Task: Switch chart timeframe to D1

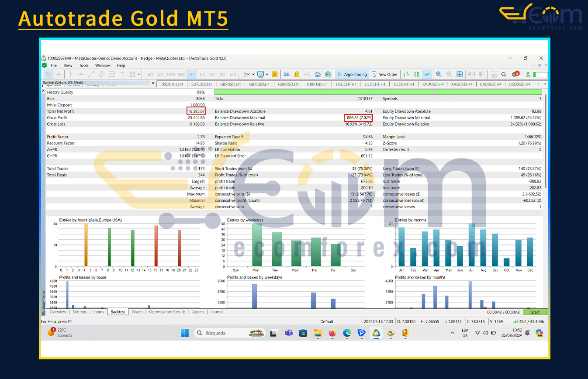Action: [x=212, y=75]
